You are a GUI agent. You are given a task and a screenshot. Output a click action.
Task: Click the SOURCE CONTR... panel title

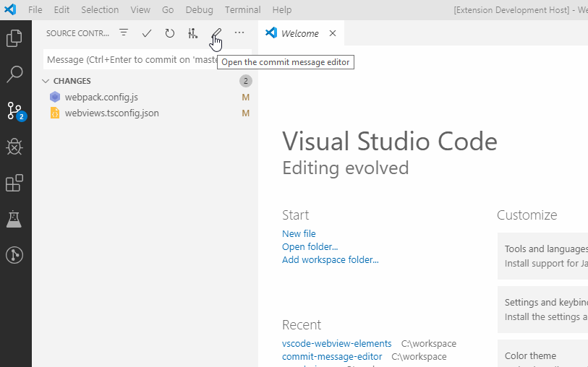77,33
